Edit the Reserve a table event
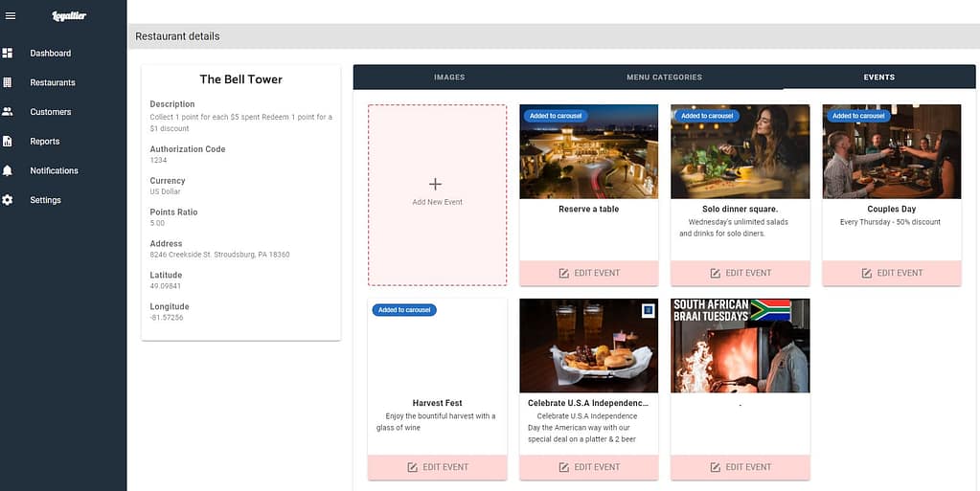 (589, 273)
